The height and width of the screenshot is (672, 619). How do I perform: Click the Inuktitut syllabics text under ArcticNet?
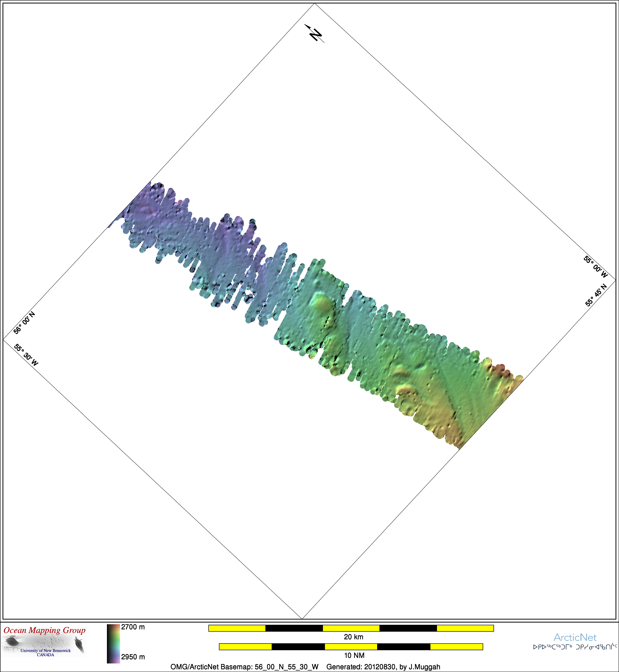point(575,647)
